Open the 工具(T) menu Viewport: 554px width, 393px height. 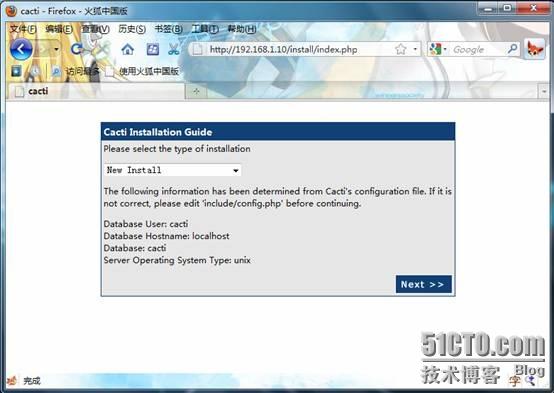tap(205, 29)
